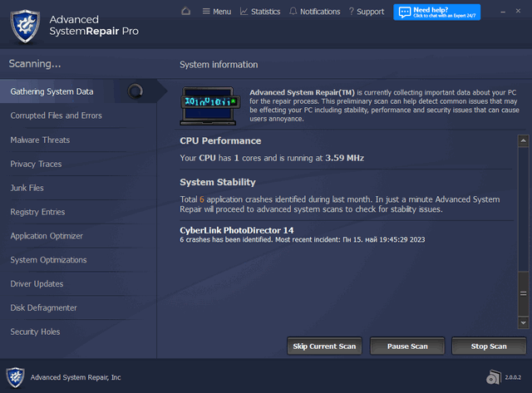Click the Notifications bell icon
This screenshot has height=393, width=532.
click(293, 11)
